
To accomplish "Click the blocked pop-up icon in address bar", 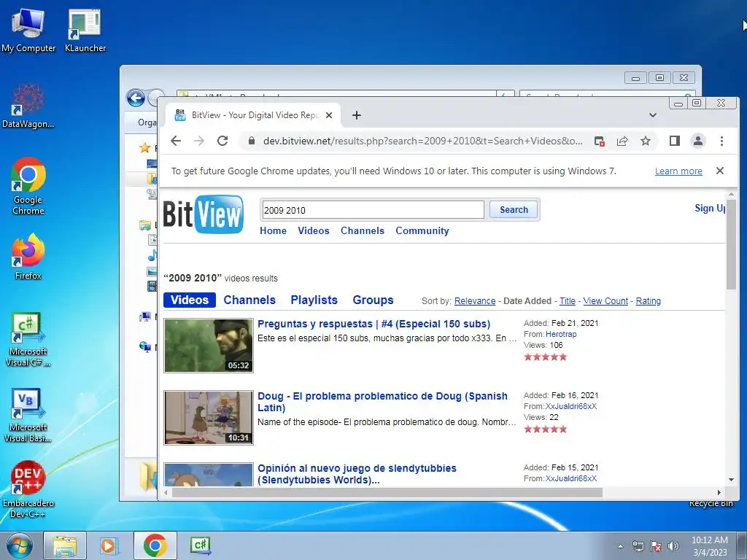I will (600, 141).
